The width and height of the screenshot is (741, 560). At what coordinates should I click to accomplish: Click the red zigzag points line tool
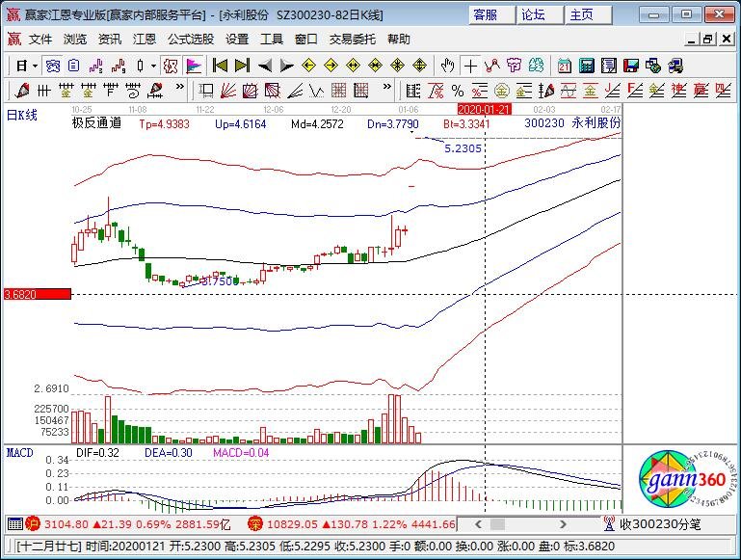[x=492, y=66]
